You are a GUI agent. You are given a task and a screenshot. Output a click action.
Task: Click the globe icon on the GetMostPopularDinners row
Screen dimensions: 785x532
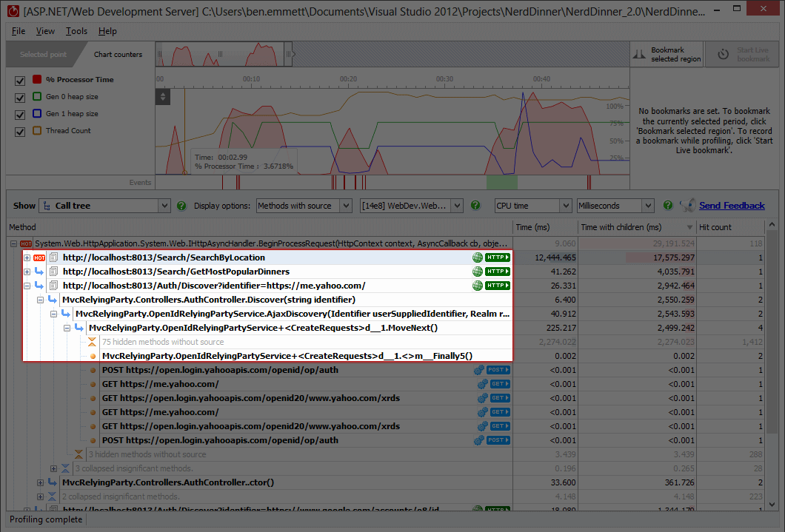[478, 272]
